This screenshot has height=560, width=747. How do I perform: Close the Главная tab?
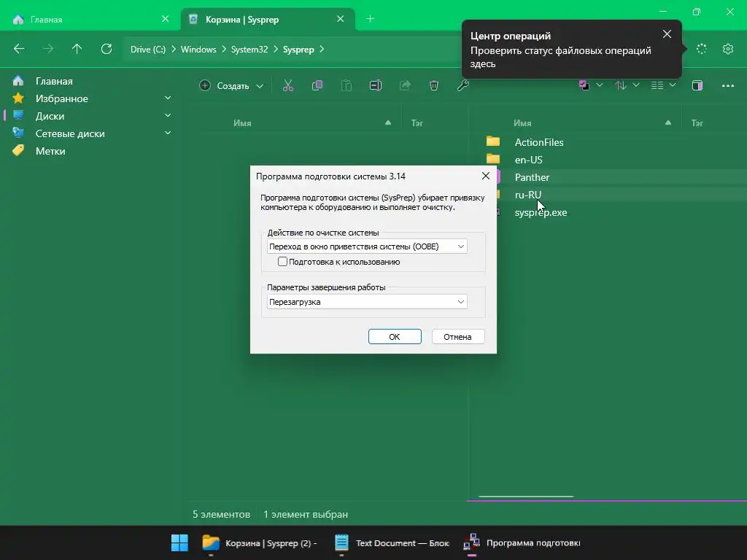166,19
